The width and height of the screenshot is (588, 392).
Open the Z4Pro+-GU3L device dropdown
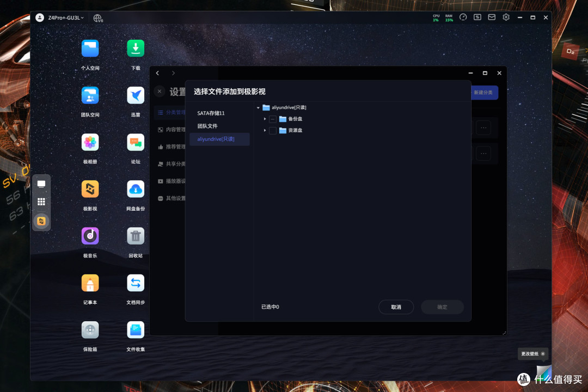[x=66, y=17]
